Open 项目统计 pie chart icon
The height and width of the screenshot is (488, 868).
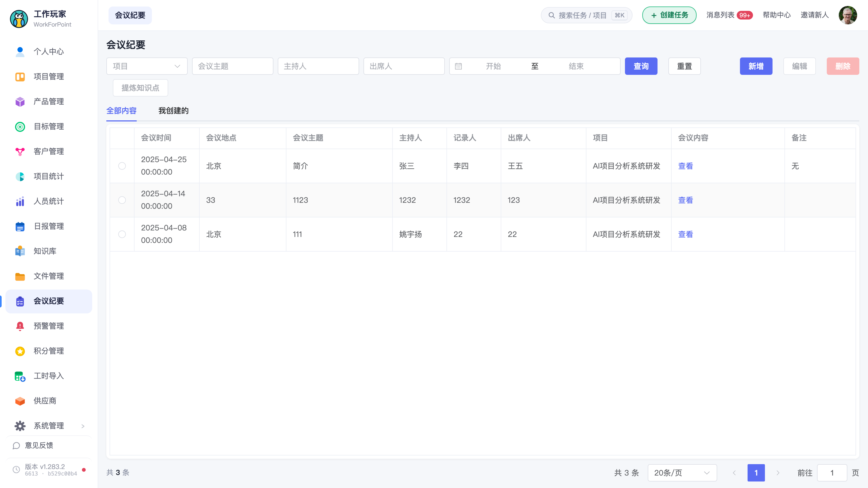pyautogui.click(x=20, y=176)
